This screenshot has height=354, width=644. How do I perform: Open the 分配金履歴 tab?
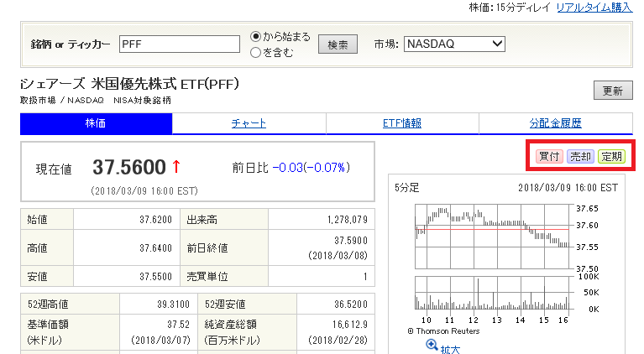556,123
